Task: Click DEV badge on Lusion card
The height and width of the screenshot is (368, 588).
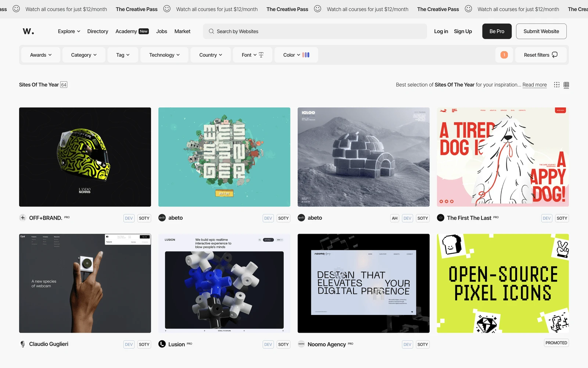Action: (x=268, y=344)
